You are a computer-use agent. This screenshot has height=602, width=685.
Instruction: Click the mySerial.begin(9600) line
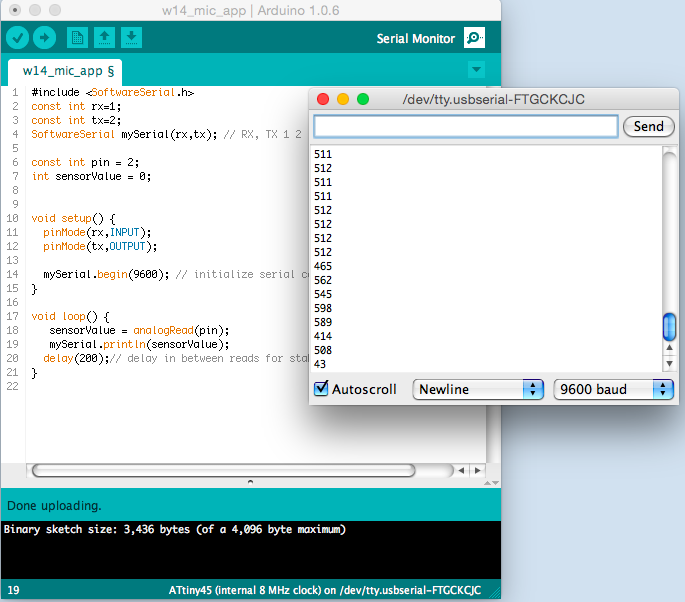[175, 274]
